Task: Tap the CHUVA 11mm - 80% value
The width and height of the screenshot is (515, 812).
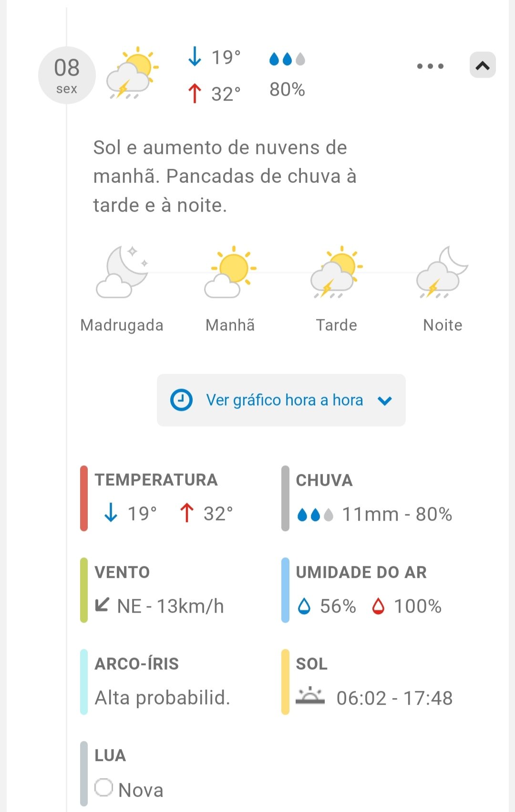Action: pos(397,514)
